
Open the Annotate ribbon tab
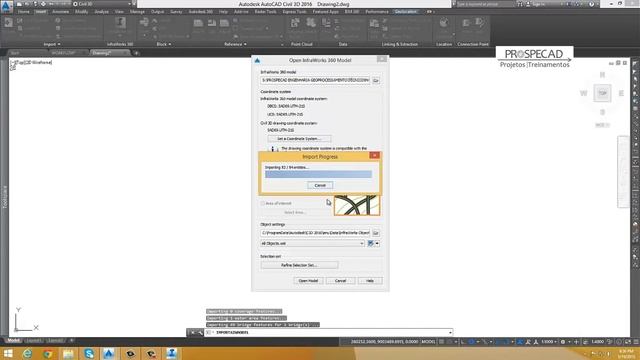60,12
